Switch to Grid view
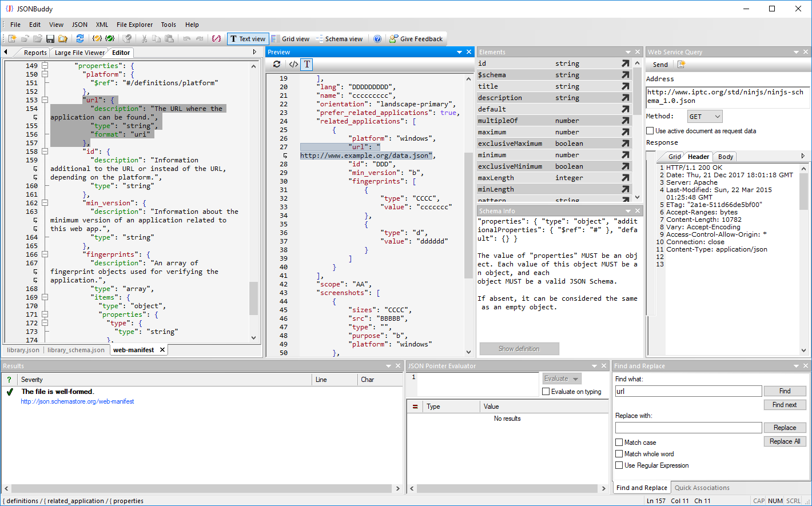The image size is (812, 506). pyautogui.click(x=291, y=39)
